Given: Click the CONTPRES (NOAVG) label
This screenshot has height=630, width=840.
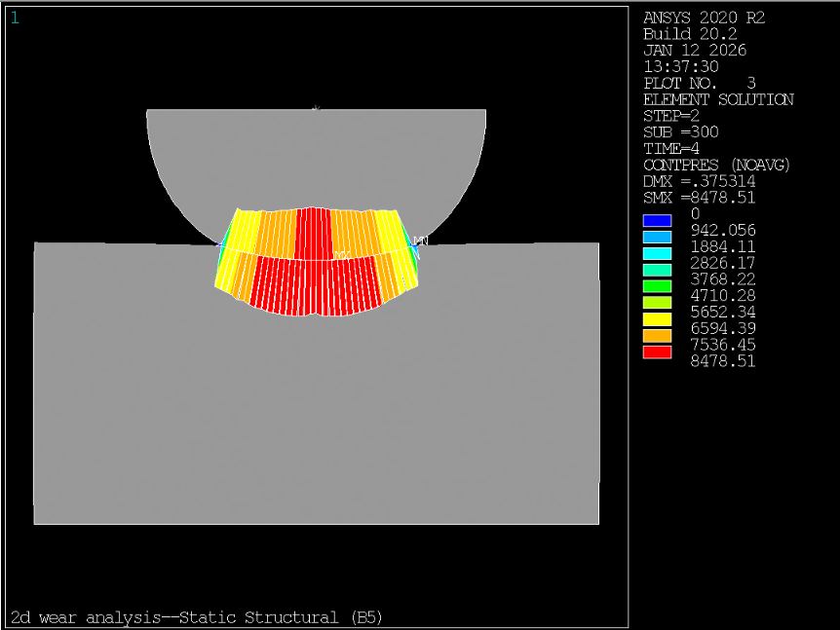Looking at the screenshot, I should 716,165.
